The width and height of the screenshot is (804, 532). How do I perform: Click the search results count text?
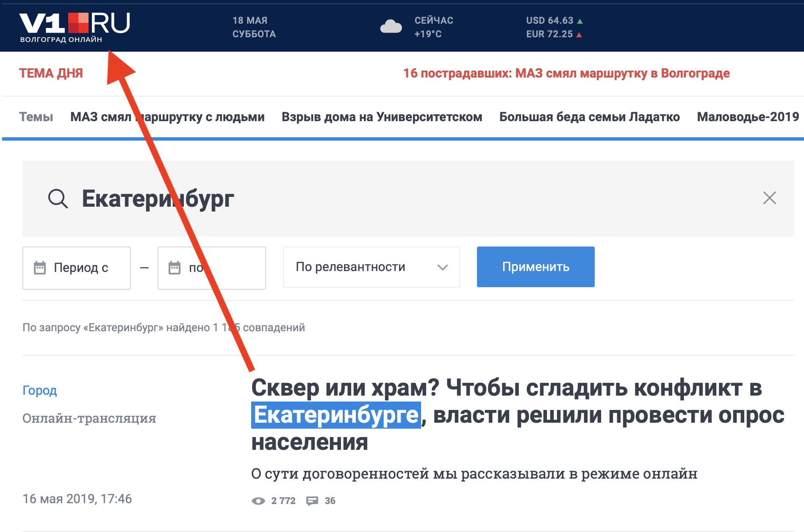click(164, 328)
